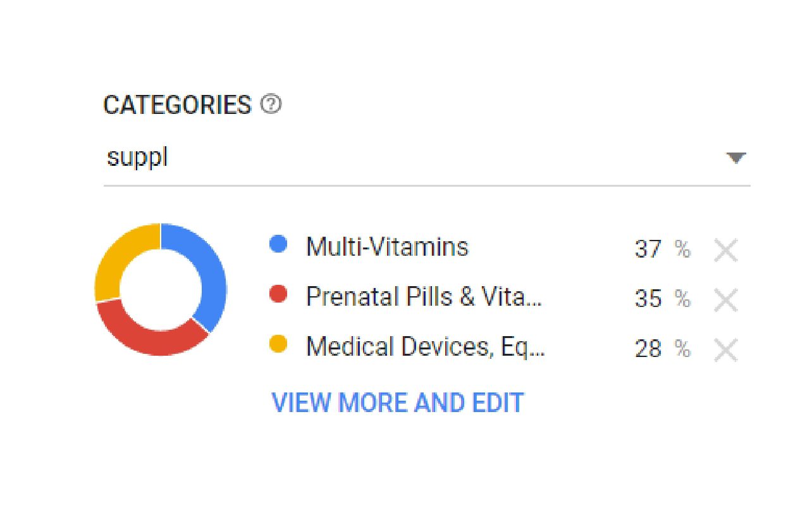This screenshot has height=526, width=812.
Task: Click the 'suppl' category search field
Action: click(x=427, y=158)
